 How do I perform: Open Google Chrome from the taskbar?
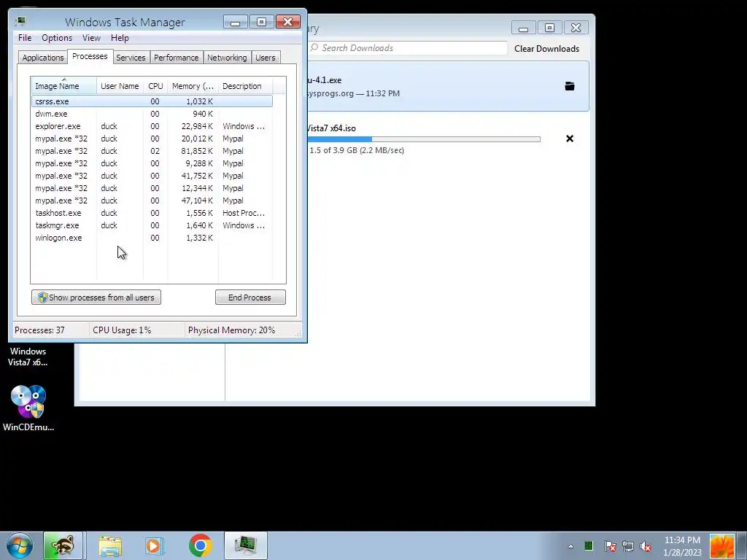(x=200, y=545)
